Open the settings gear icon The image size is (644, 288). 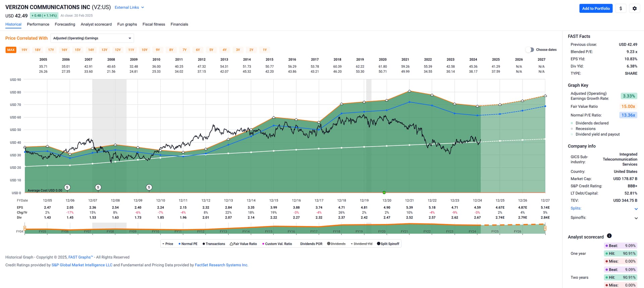click(x=634, y=8)
